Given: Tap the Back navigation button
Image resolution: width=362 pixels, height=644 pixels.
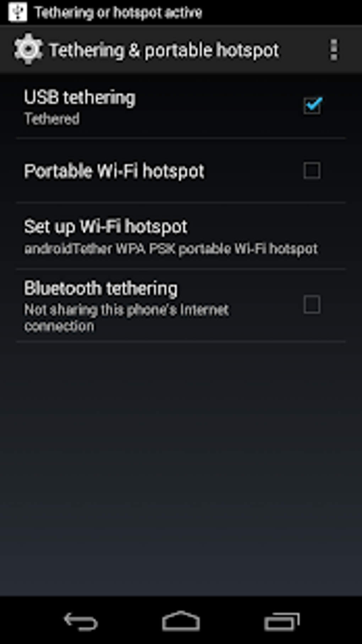Looking at the screenshot, I should click(81, 621).
